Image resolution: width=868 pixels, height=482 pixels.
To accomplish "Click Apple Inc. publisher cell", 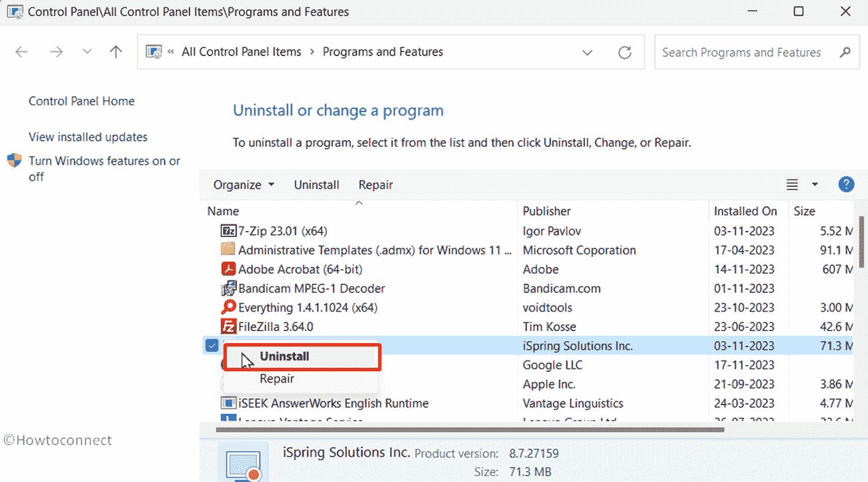I will tap(549, 385).
